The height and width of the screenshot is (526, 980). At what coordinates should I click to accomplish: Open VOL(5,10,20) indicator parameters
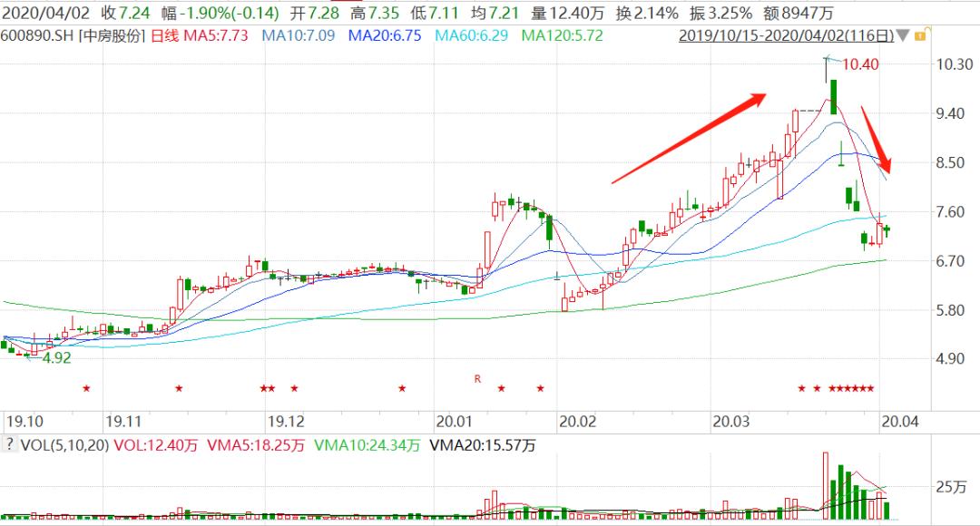65,445
